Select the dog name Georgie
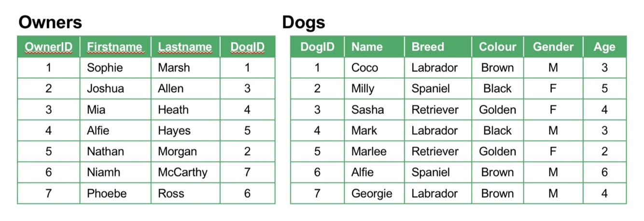The image size is (644, 221). coord(374,193)
